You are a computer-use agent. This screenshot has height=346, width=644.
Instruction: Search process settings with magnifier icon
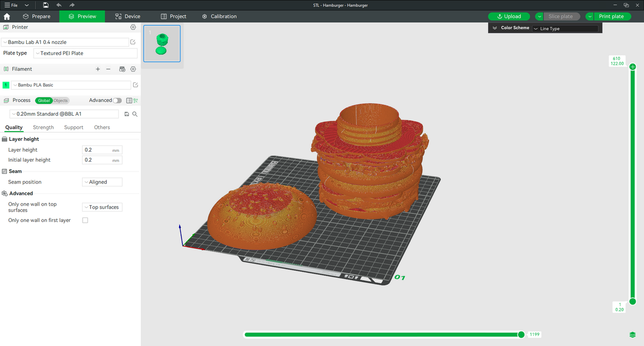pos(135,114)
